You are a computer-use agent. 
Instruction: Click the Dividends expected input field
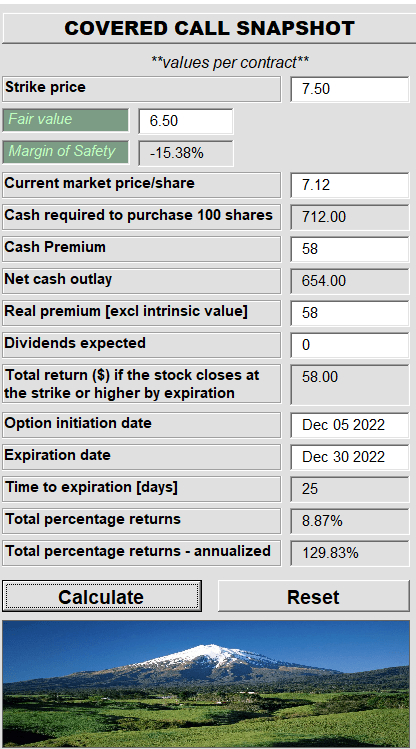(350, 345)
